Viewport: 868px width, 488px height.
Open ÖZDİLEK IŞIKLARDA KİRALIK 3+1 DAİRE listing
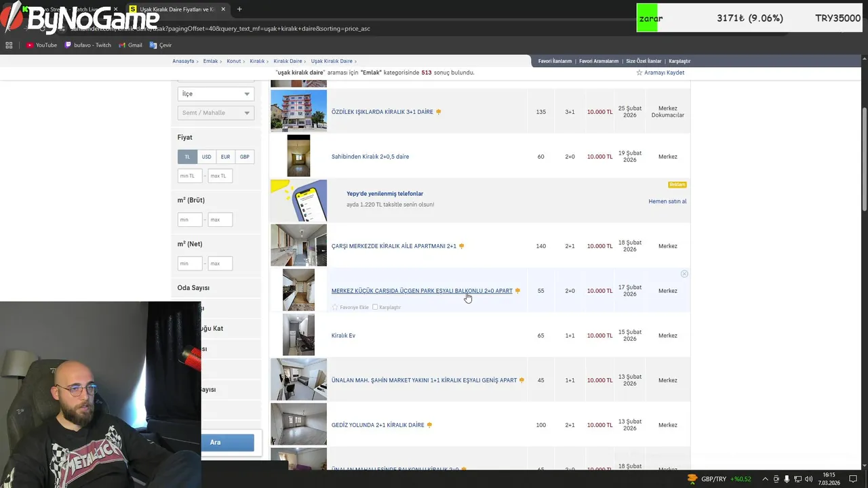(382, 112)
